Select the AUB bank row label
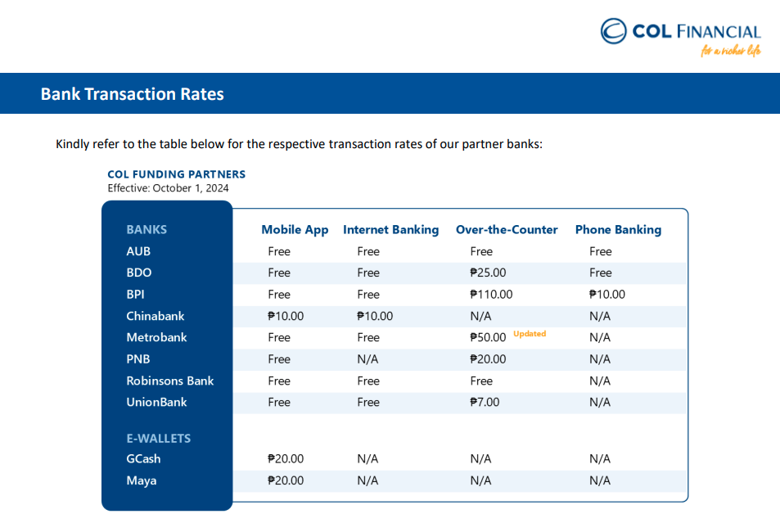This screenshot has height=532, width=780. [x=138, y=251]
